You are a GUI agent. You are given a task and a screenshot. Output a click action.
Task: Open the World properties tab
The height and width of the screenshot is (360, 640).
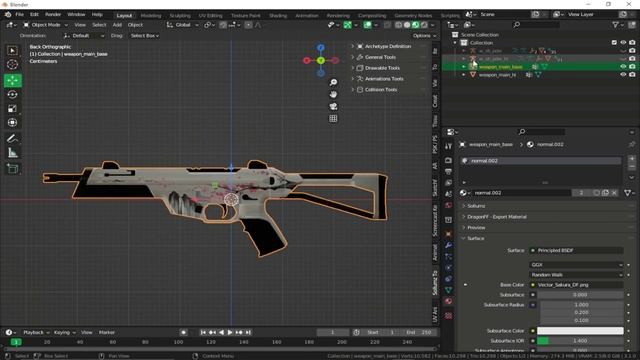(x=448, y=205)
